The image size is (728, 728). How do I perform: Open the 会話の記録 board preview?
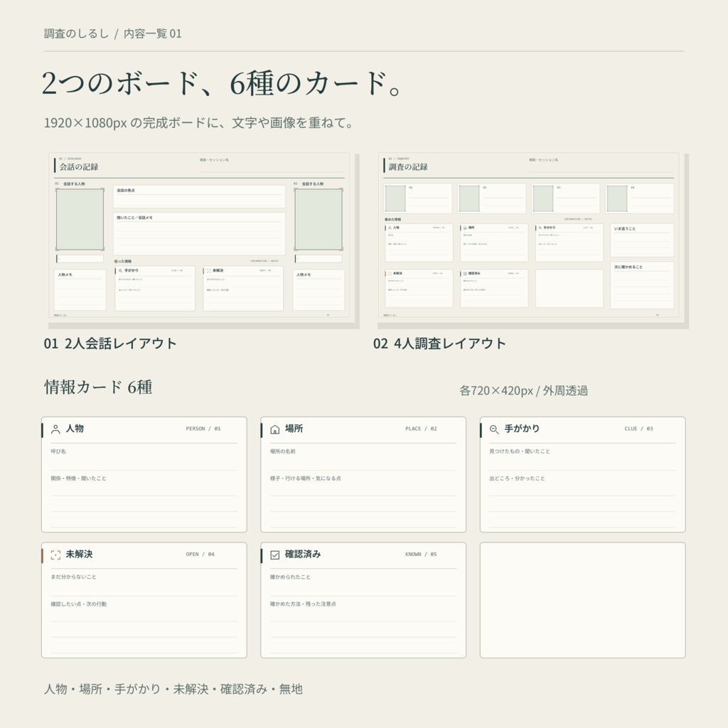199,235
